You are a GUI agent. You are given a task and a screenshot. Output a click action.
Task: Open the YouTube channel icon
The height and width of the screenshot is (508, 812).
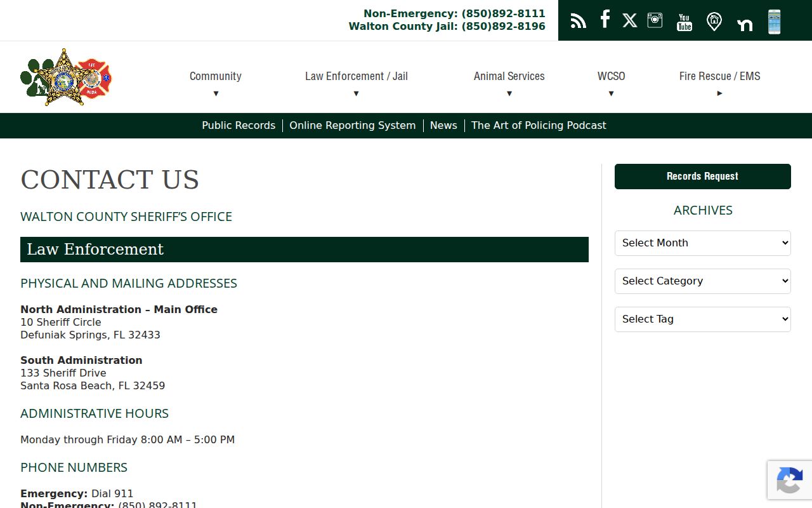tap(684, 22)
